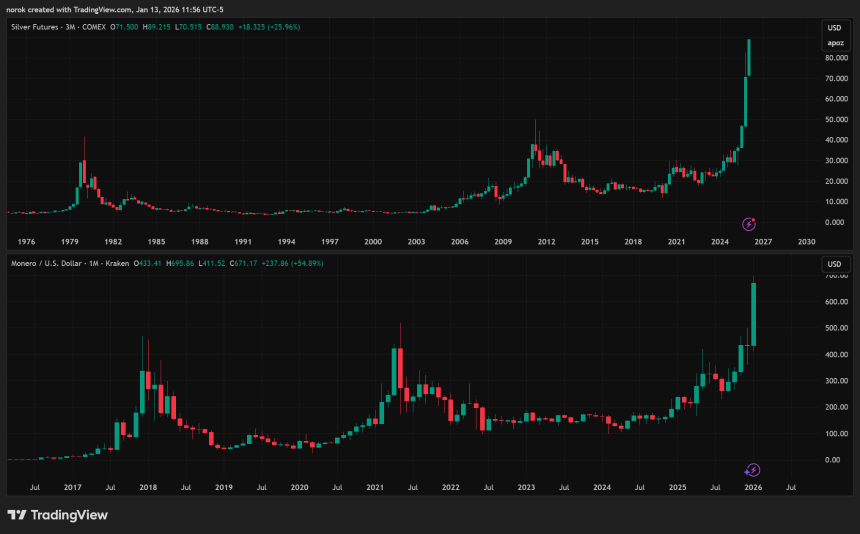Viewport: 860px width, 534px height.
Task: Open the USD currency selector on Monero chart
Action: pyautogui.click(x=834, y=264)
